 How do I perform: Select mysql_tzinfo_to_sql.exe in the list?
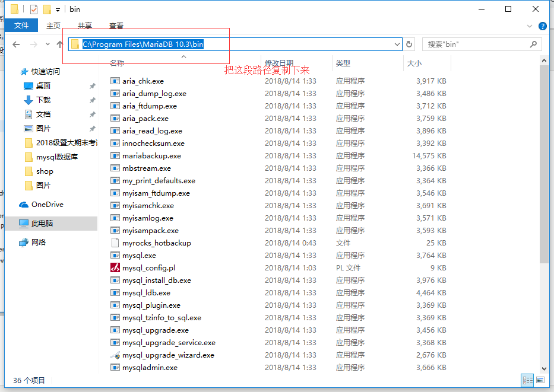click(162, 317)
